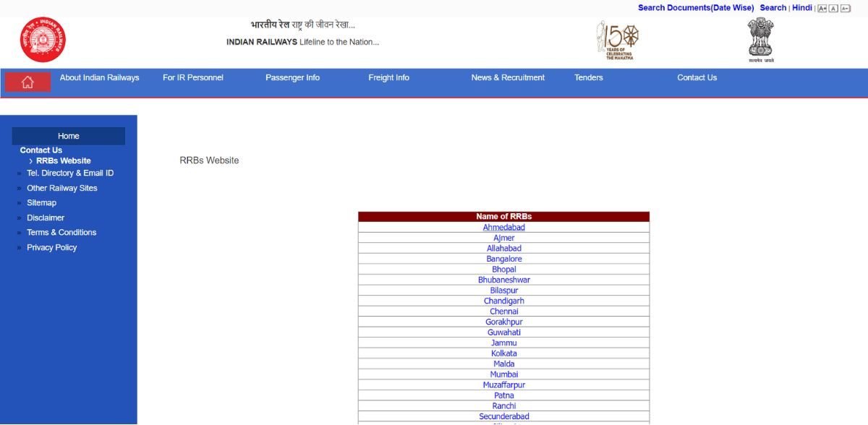The width and height of the screenshot is (868, 425).
Task: Open the 150 Years Mahatma logo
Action: tap(618, 40)
